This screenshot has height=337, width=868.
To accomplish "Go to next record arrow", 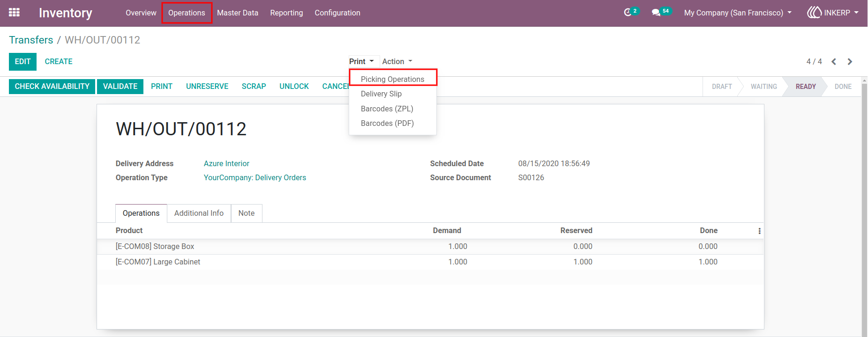I will pos(850,62).
